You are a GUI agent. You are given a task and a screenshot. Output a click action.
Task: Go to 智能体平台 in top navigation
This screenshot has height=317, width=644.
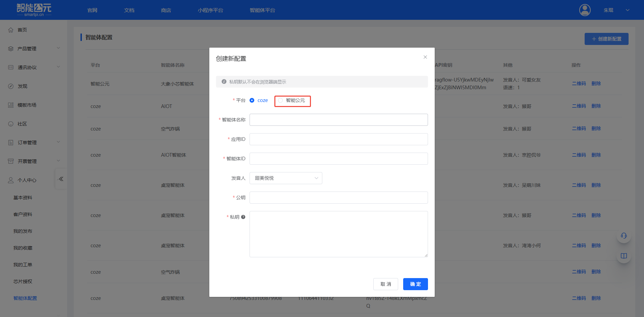pos(262,10)
